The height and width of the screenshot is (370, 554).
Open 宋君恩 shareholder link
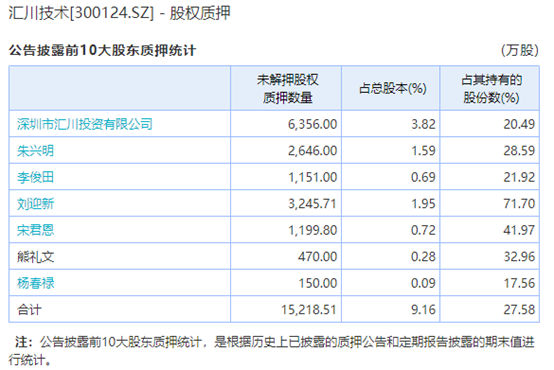(35, 230)
